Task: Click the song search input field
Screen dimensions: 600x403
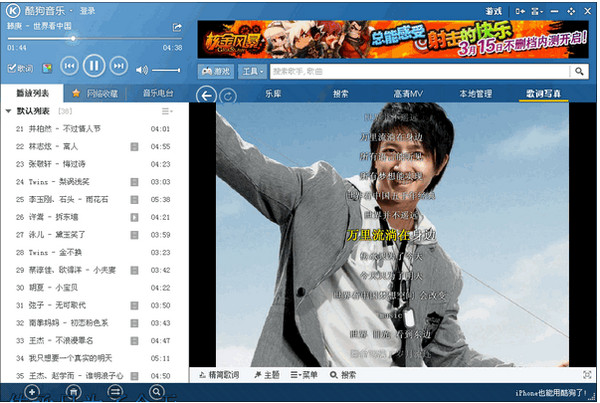Action: click(420, 72)
